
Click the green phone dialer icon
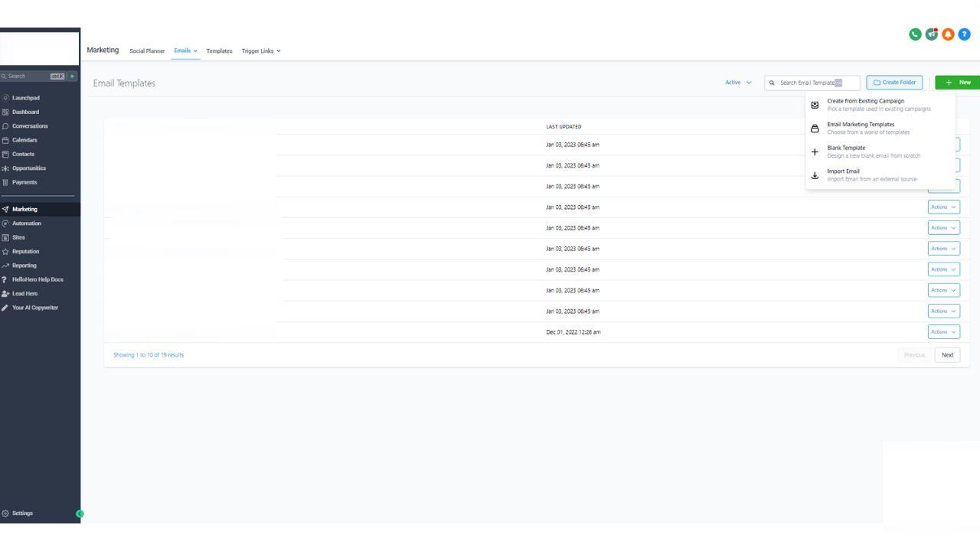(915, 34)
